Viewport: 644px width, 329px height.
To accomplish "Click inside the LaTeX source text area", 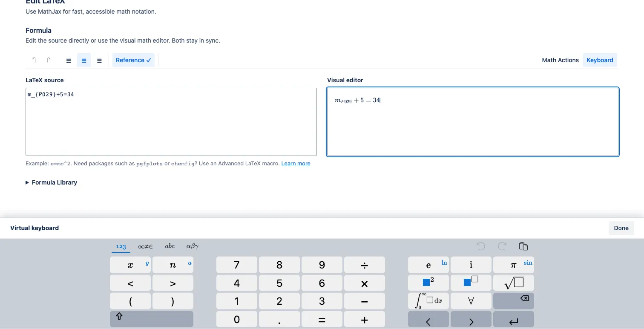I will click(x=171, y=122).
